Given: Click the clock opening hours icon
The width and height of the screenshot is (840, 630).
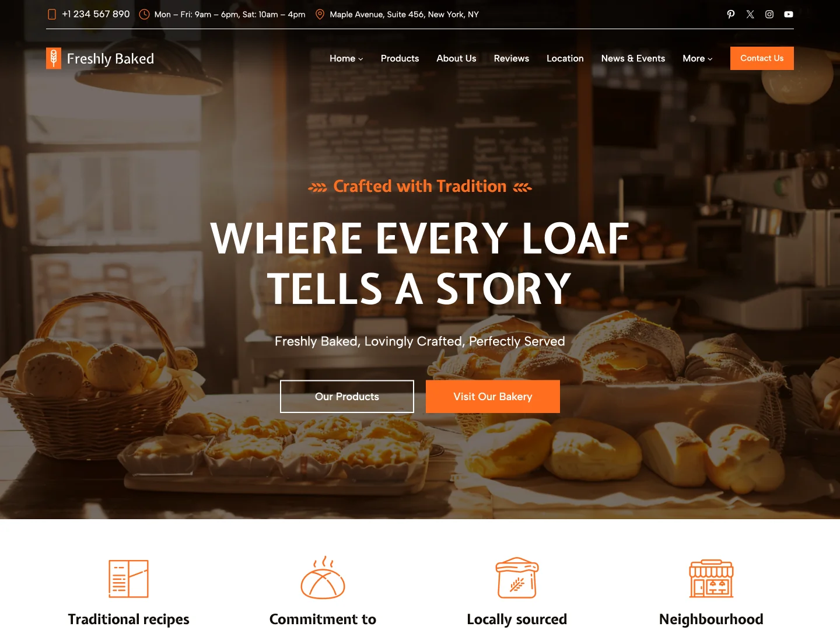Looking at the screenshot, I should tap(144, 14).
